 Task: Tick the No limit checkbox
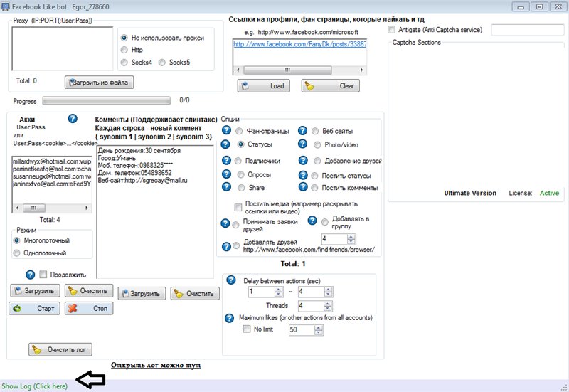click(x=246, y=329)
